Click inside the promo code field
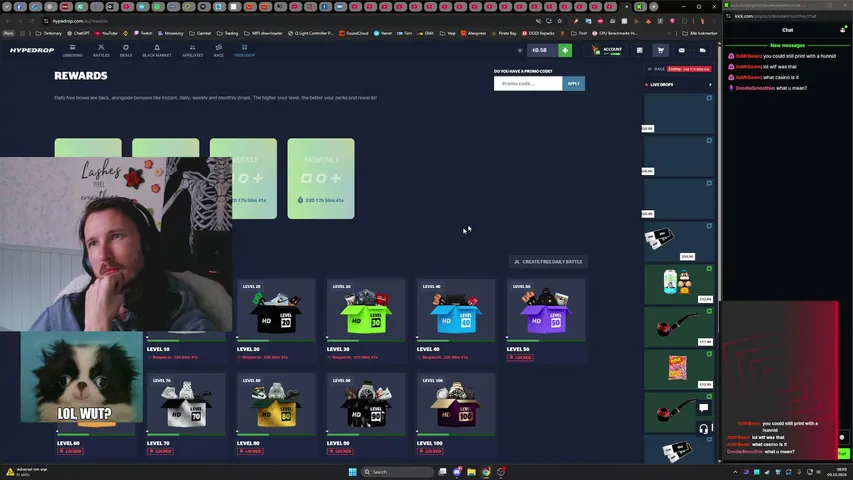The height and width of the screenshot is (480, 853). [528, 83]
